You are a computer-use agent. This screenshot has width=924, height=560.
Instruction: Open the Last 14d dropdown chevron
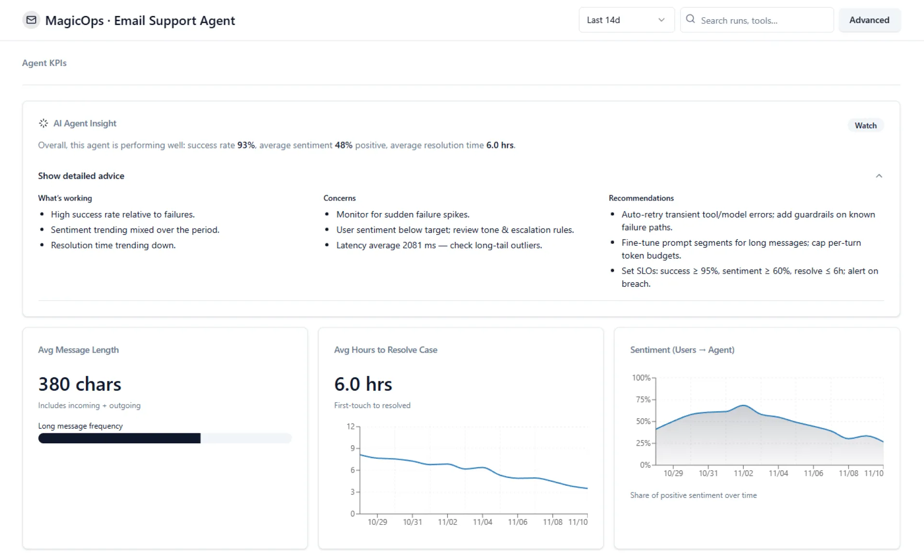[x=661, y=20]
